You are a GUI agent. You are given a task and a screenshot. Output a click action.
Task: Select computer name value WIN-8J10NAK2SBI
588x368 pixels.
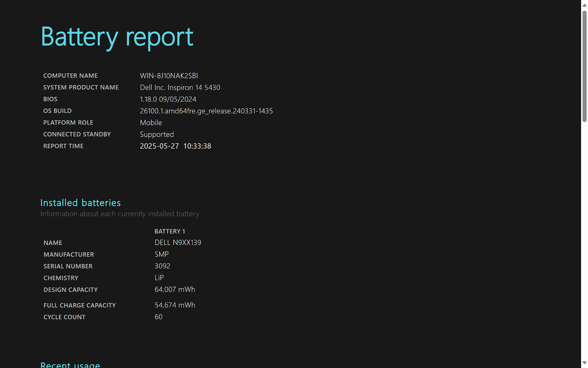tap(169, 76)
